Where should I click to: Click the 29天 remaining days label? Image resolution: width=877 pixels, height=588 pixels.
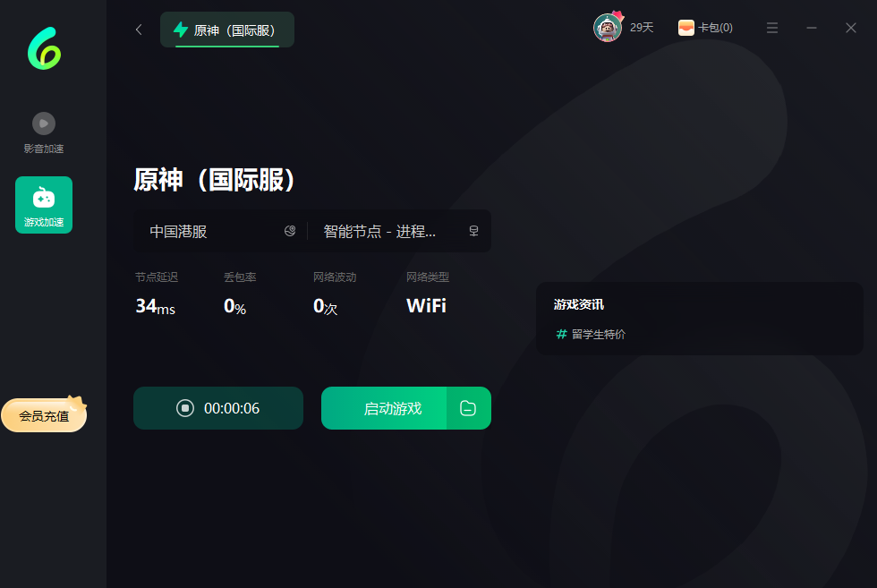[x=642, y=28]
